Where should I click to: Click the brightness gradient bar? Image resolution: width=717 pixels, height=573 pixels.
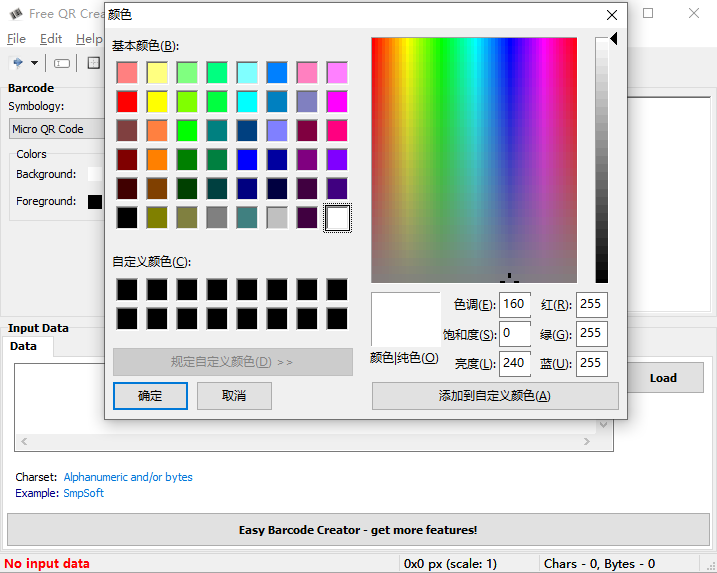(x=602, y=161)
